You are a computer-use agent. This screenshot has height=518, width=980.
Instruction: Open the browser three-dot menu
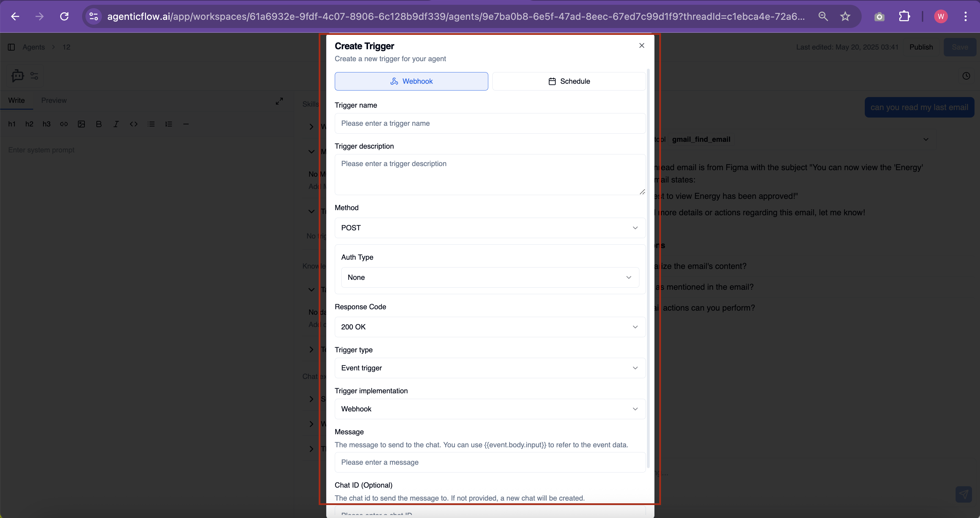(x=966, y=16)
